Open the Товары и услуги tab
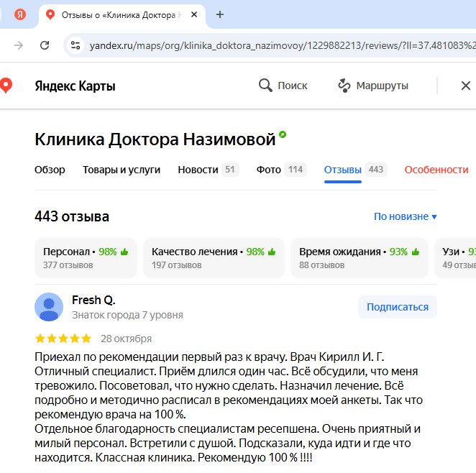Image resolution: width=476 pixels, height=473 pixels. (x=122, y=170)
